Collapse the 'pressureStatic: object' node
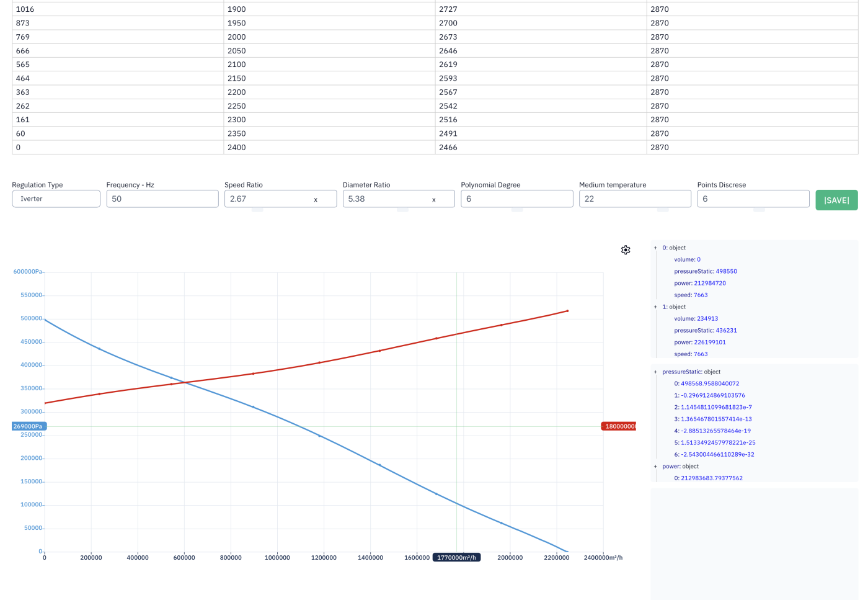Screen dimensions: 868x600 point(655,372)
